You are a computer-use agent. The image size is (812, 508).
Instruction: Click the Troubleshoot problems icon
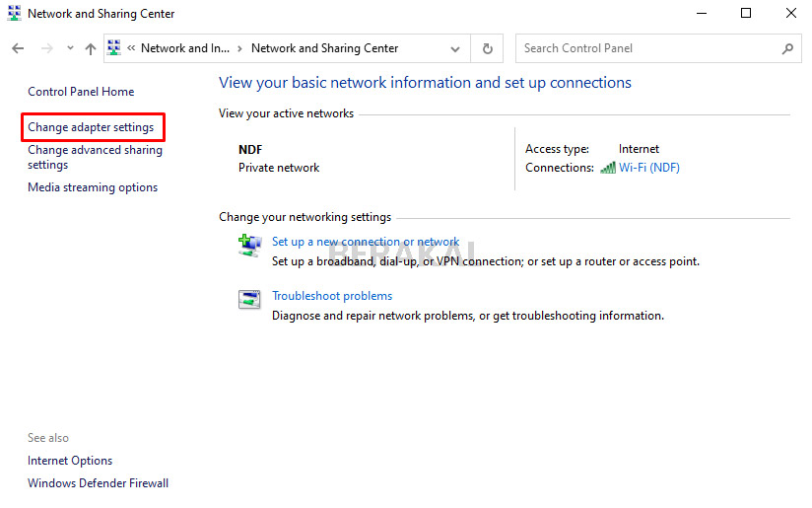249,299
